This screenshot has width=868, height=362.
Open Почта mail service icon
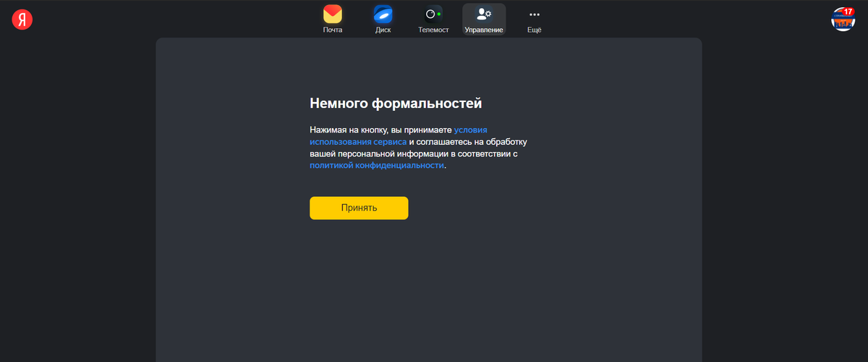tap(333, 20)
